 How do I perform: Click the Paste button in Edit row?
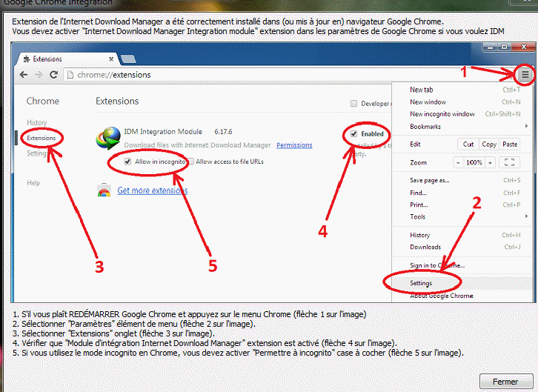point(510,144)
